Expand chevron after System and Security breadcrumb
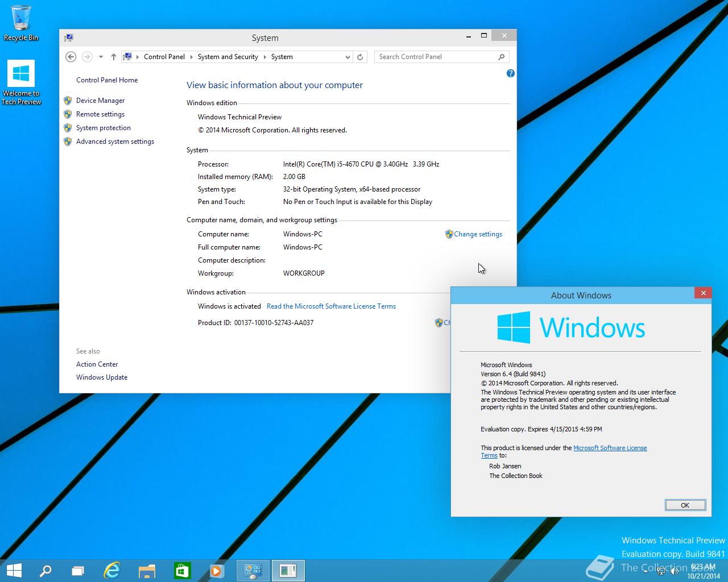This screenshot has width=728, height=582. pos(265,57)
